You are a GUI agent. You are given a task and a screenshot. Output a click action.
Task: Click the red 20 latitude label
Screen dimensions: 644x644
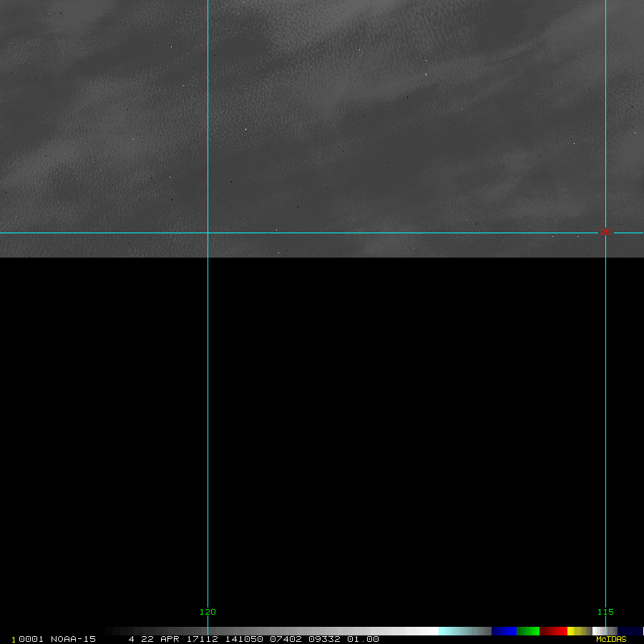pyautogui.click(x=605, y=232)
